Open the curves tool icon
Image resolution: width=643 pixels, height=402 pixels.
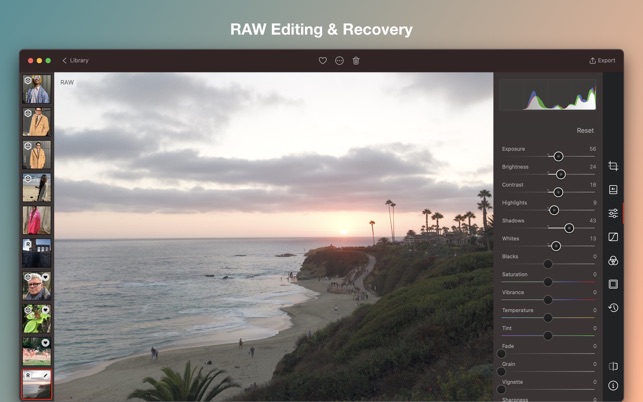coord(613,237)
